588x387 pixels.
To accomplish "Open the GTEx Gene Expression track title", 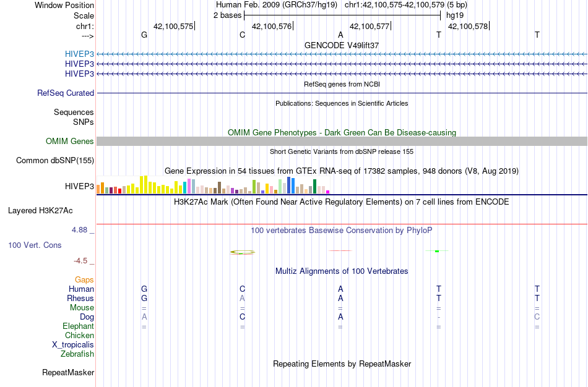I will click(x=342, y=171).
